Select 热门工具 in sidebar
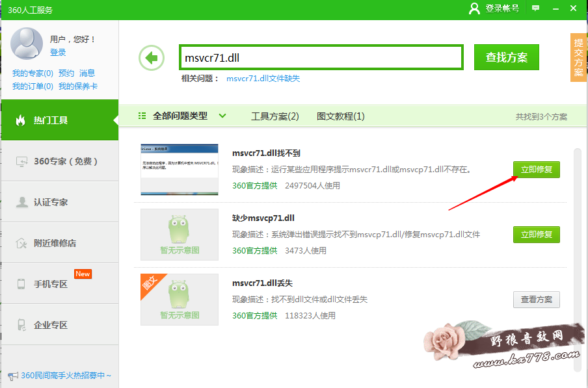 [60, 120]
